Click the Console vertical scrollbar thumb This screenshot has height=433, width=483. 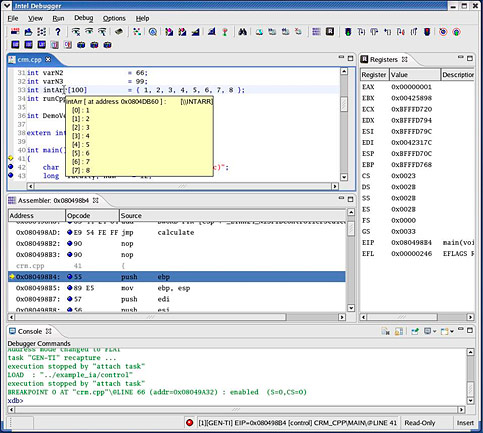(x=470, y=389)
